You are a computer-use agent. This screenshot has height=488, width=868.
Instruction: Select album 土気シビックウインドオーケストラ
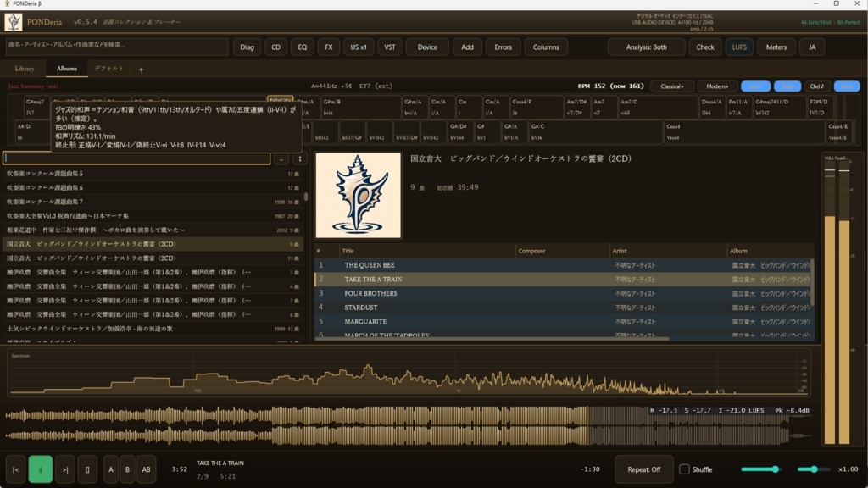click(x=153, y=328)
